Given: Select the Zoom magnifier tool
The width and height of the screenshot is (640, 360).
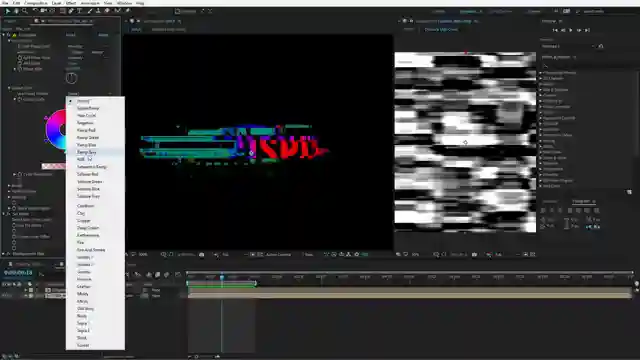Looking at the screenshot, I should 25,11.
